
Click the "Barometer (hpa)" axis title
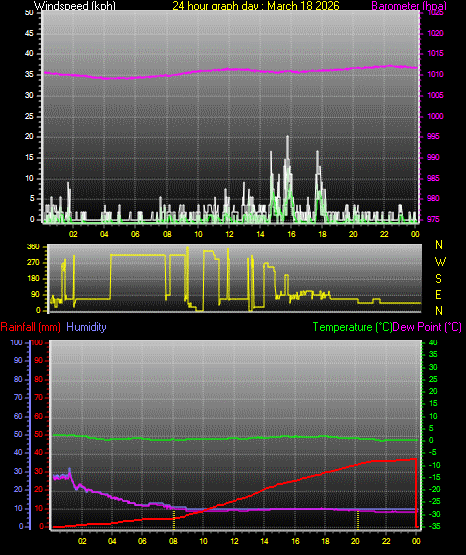[x=409, y=6]
